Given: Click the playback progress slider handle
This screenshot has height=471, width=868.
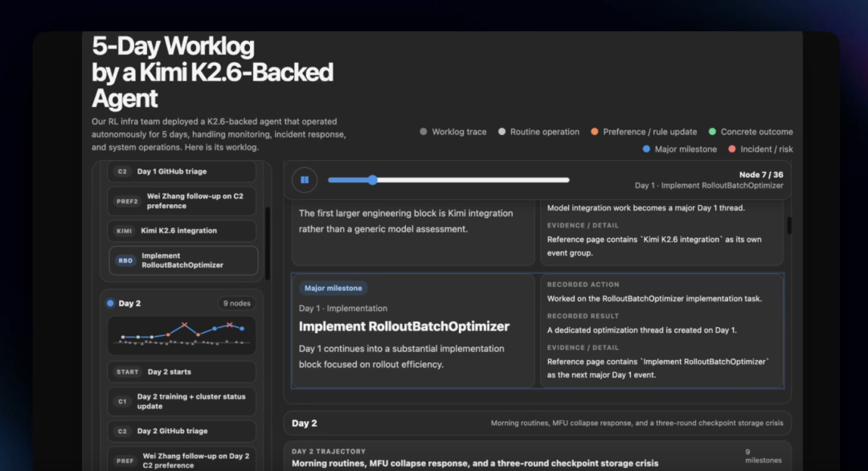Looking at the screenshot, I should (372, 180).
